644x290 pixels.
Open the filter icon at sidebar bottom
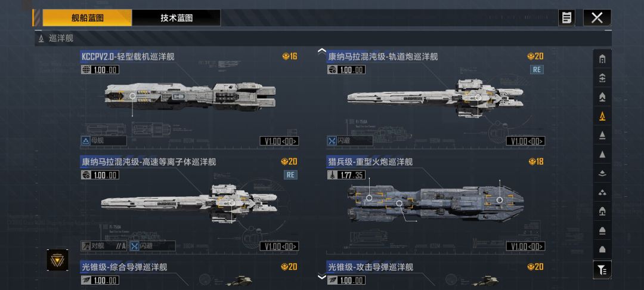click(602, 270)
